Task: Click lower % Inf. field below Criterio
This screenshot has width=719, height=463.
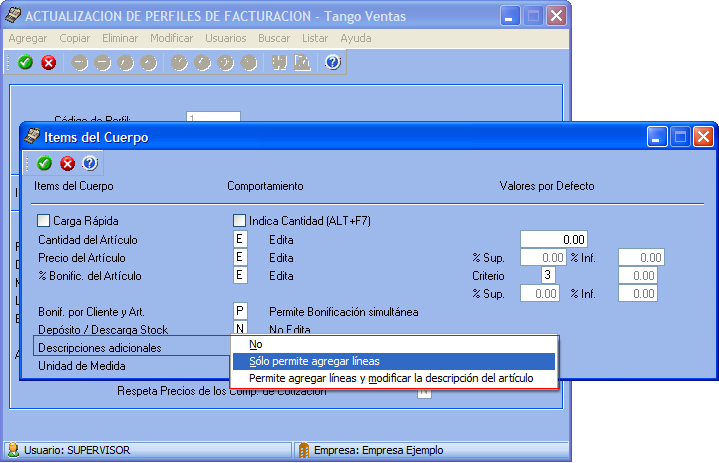Action: tap(638, 293)
